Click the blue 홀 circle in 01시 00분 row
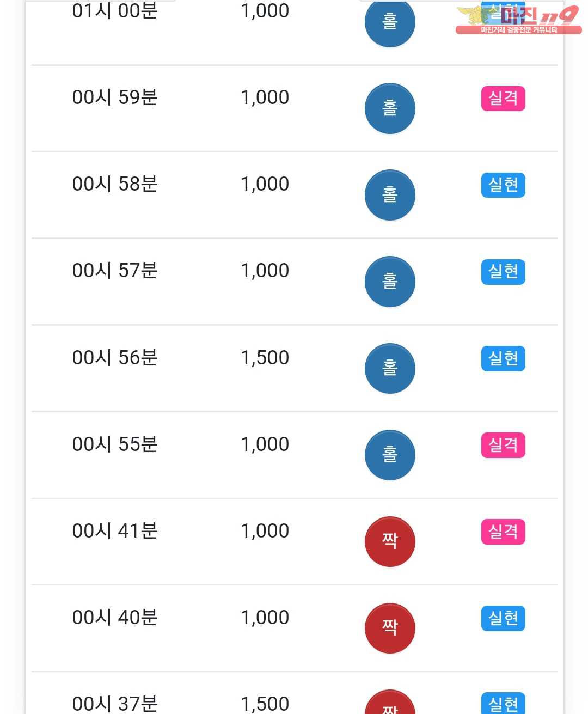 click(x=390, y=22)
